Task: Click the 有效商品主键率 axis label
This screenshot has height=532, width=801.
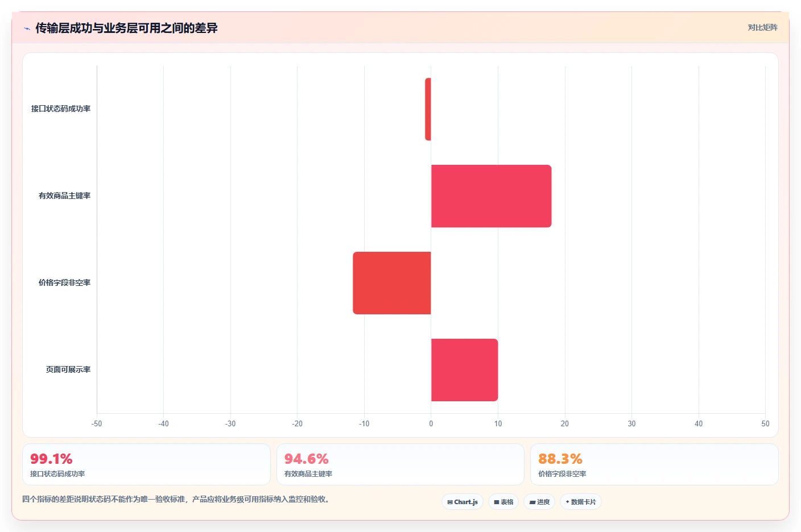Action: (x=64, y=196)
